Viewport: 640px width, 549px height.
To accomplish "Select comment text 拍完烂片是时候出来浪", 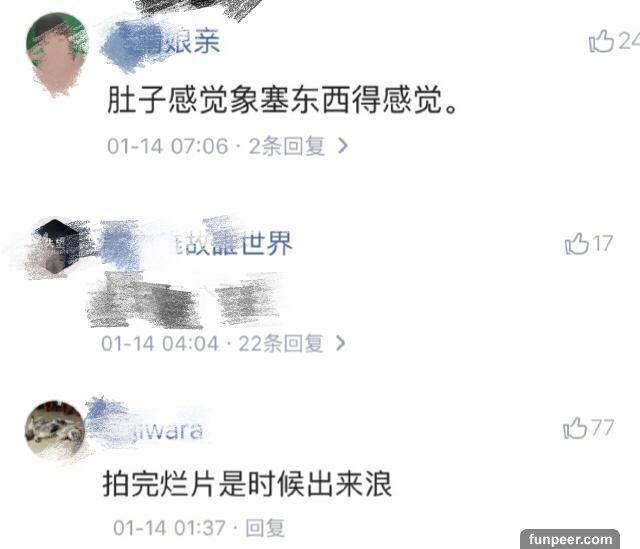I will click(247, 485).
